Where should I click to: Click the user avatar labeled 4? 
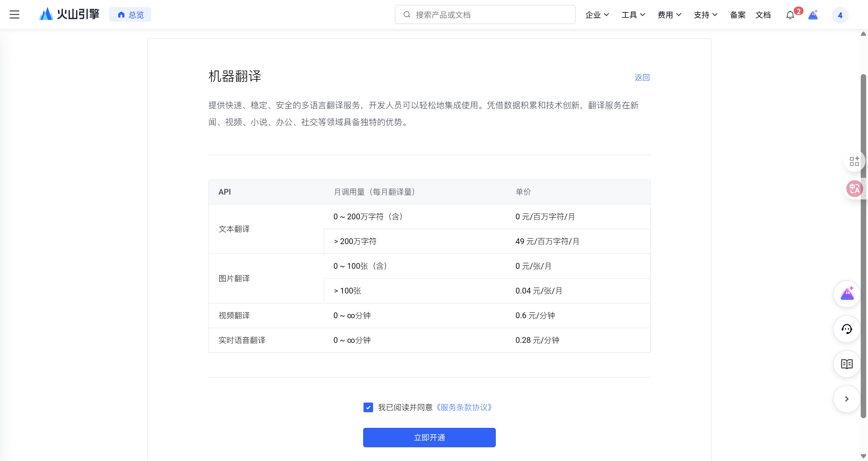point(840,15)
